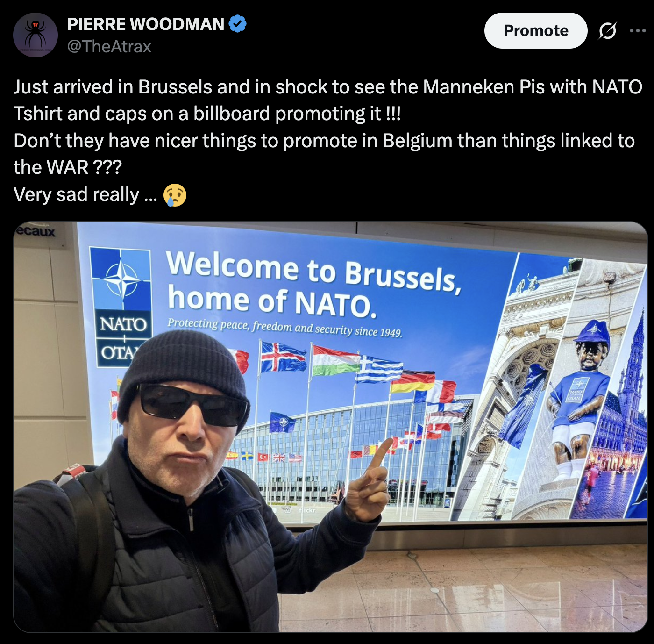Click the 'Protecting peace, freedom' tagline
This screenshot has width=654, height=644.
pos(284,327)
